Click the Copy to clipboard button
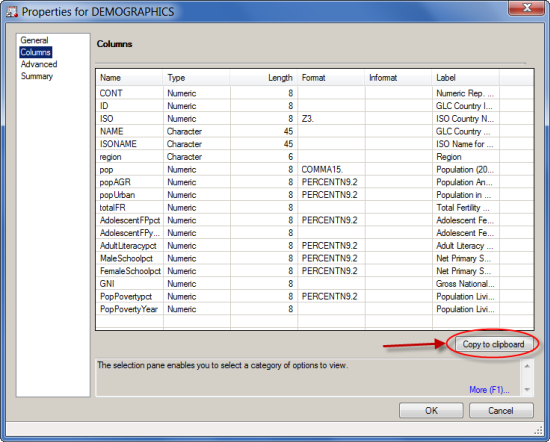 click(493, 344)
